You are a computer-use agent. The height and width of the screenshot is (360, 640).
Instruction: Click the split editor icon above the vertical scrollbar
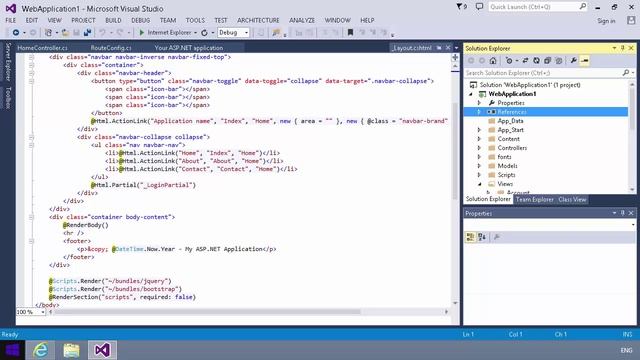[x=455, y=58]
